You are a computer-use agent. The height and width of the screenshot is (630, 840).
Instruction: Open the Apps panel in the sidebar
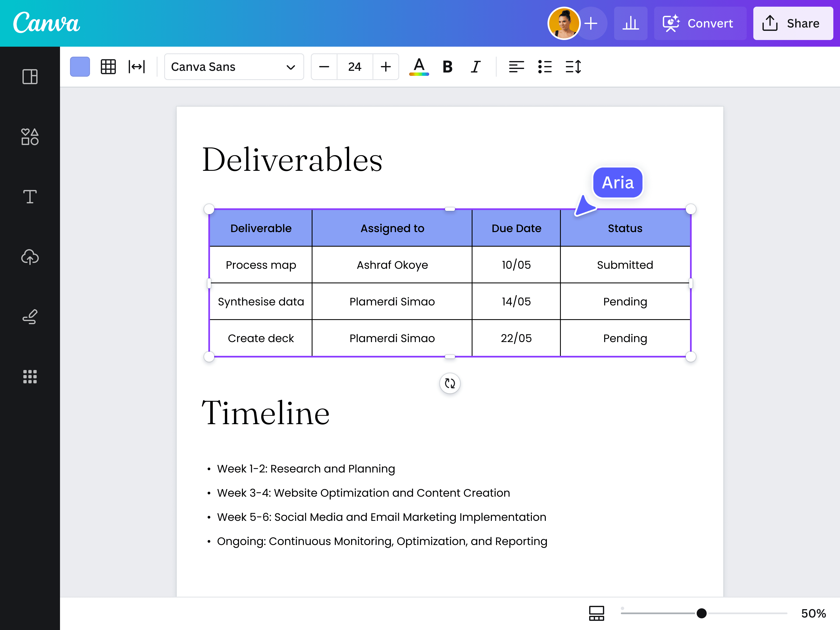tap(30, 377)
